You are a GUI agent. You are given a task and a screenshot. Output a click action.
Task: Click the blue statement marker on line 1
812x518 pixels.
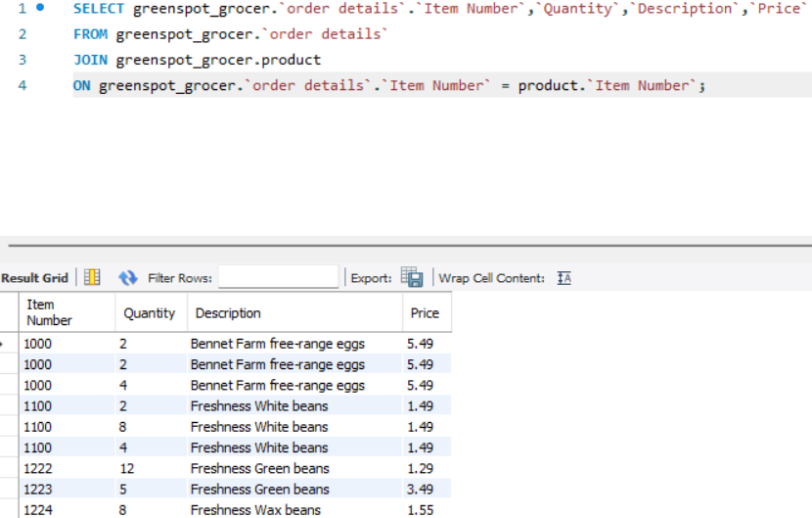click(40, 8)
